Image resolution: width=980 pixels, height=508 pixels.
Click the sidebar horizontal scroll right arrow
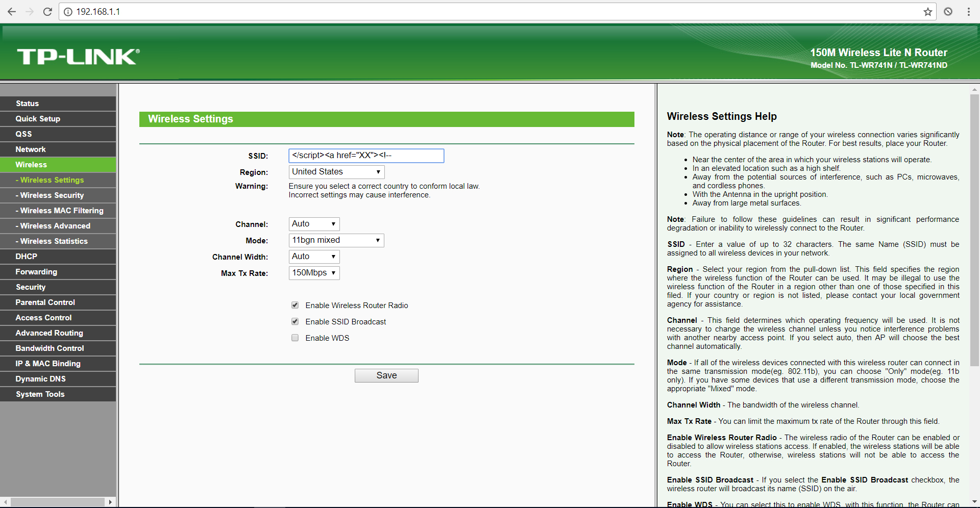click(110, 502)
